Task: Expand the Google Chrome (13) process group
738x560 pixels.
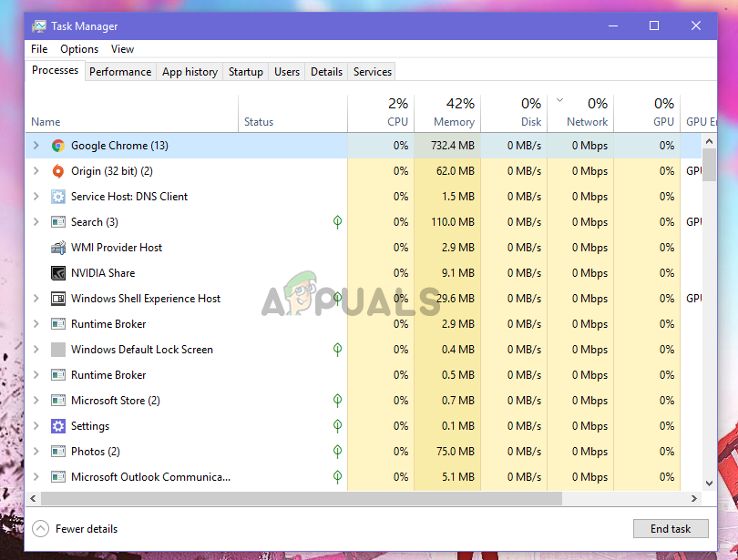Action: (x=36, y=146)
